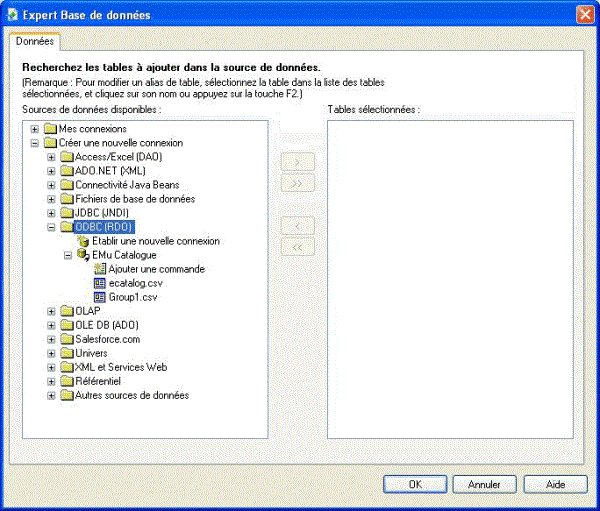The width and height of the screenshot is (600, 511).
Task: Switch to the Données tab
Action: coord(35,41)
